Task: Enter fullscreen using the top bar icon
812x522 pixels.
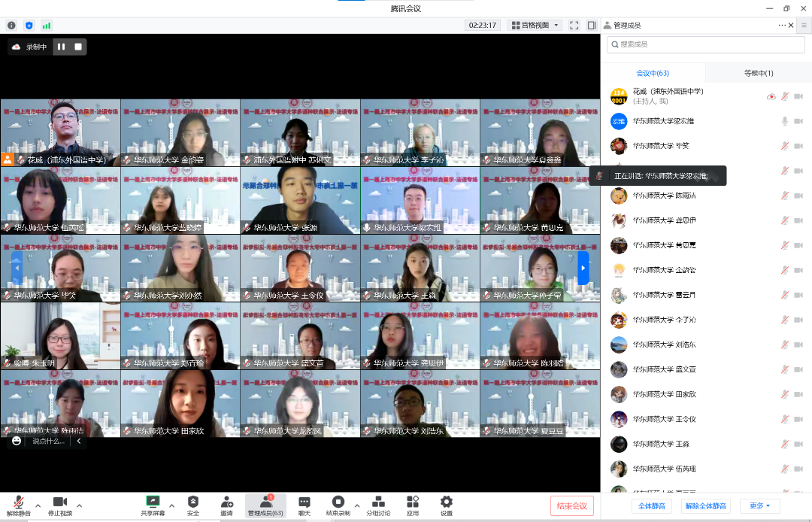Action: tap(574, 25)
